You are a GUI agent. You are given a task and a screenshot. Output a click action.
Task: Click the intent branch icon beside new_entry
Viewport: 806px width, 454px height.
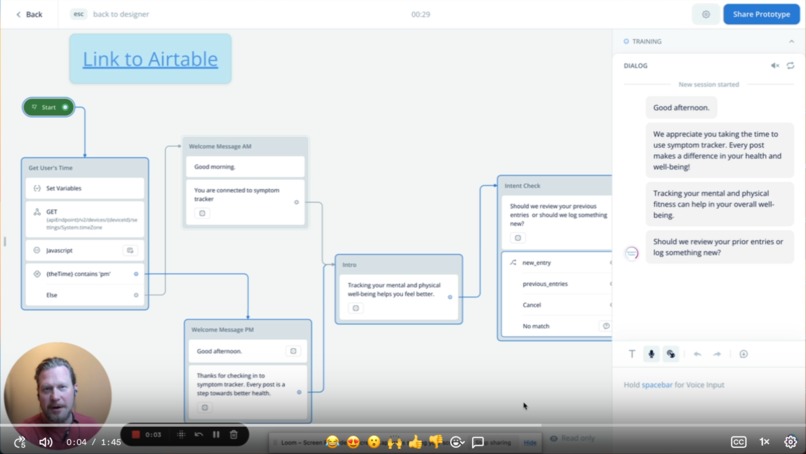tap(513, 263)
